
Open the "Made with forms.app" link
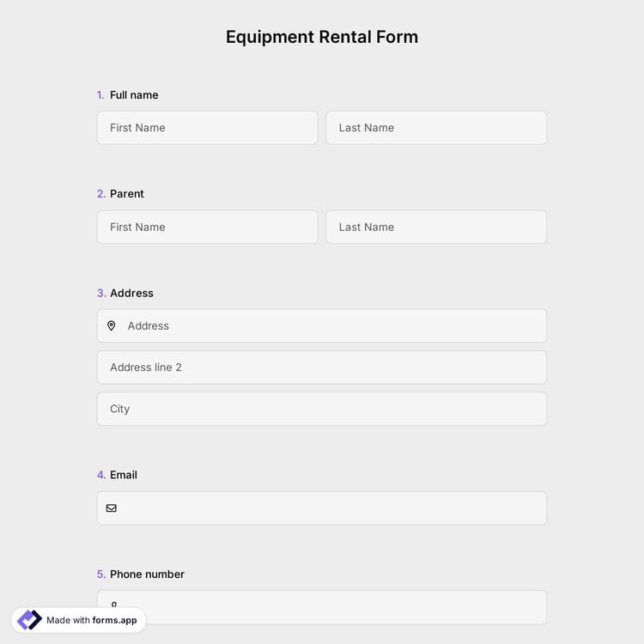point(91,620)
